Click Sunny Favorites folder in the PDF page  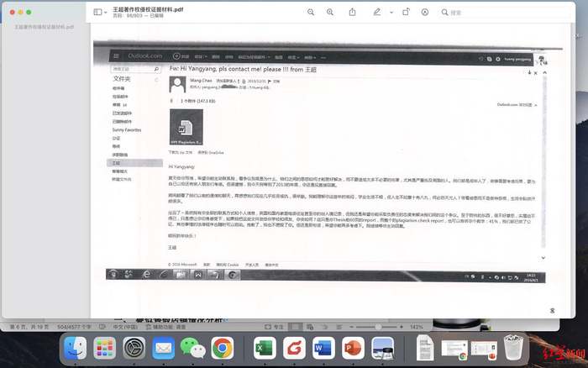[x=127, y=129]
